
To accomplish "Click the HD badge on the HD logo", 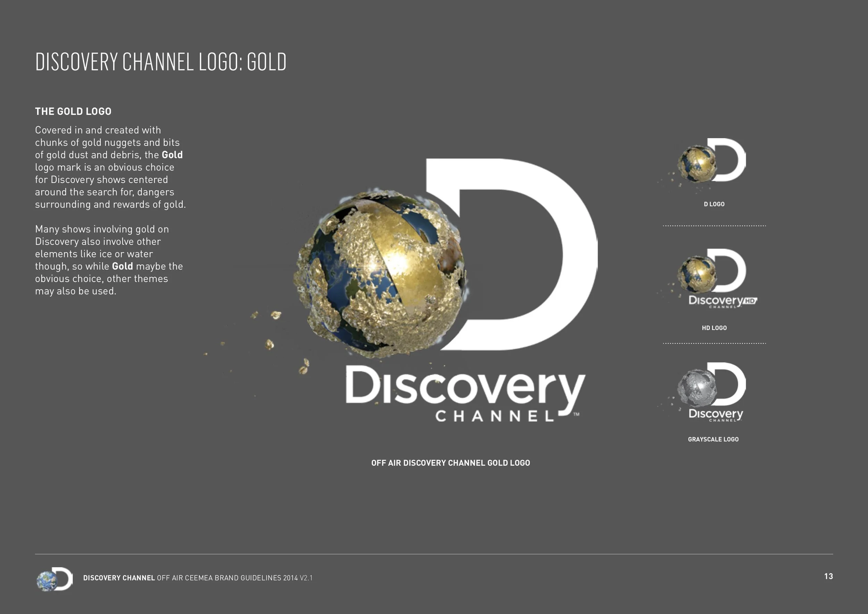I will point(750,301).
